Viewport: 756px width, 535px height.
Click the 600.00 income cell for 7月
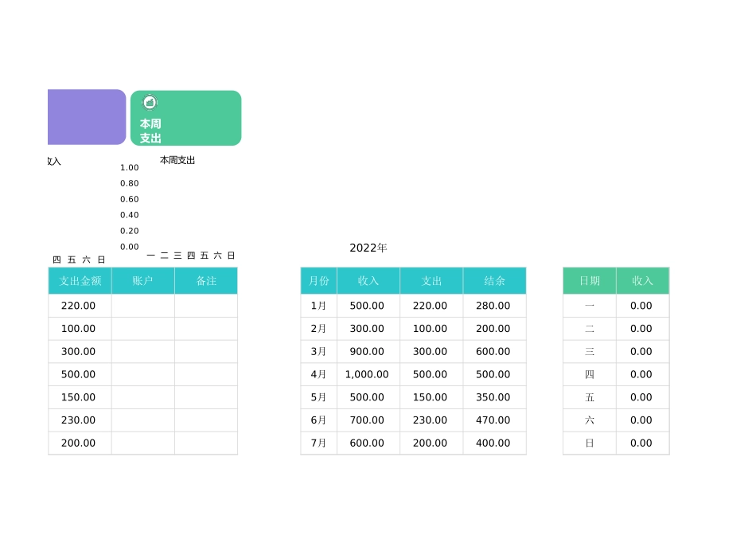(x=367, y=443)
